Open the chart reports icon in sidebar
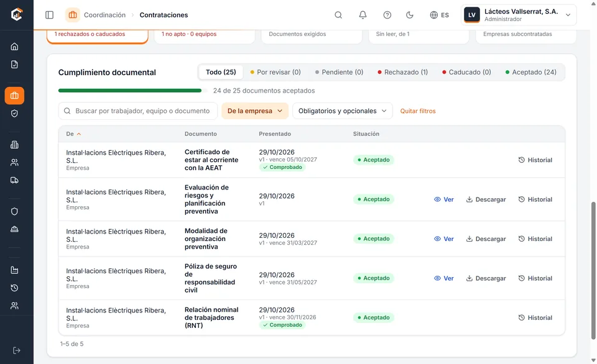This screenshot has width=597, height=364. (x=14, y=270)
